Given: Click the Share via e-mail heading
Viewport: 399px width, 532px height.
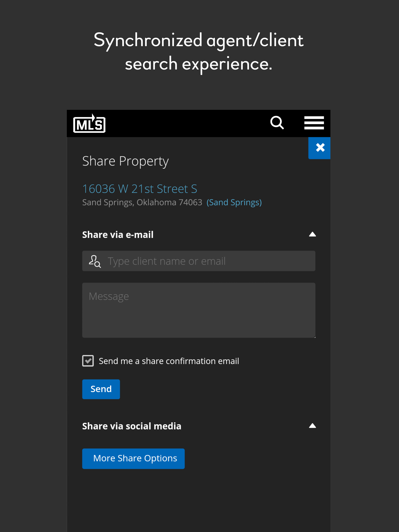Looking at the screenshot, I should (x=118, y=235).
